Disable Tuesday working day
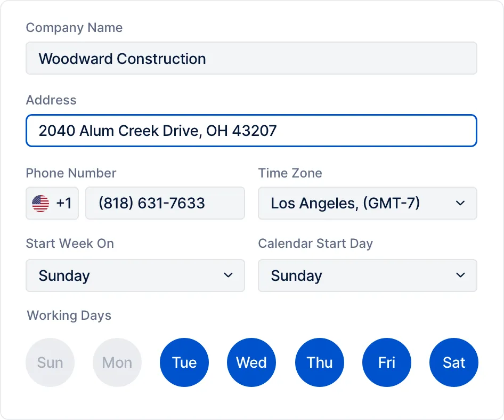The width and height of the screenshot is (504, 420). (184, 362)
